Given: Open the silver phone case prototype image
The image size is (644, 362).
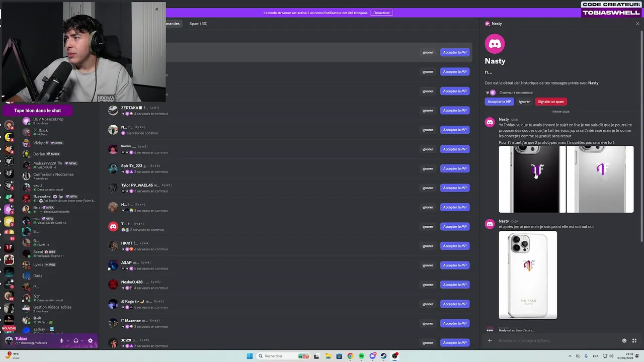Looking at the screenshot, I should [600, 179].
